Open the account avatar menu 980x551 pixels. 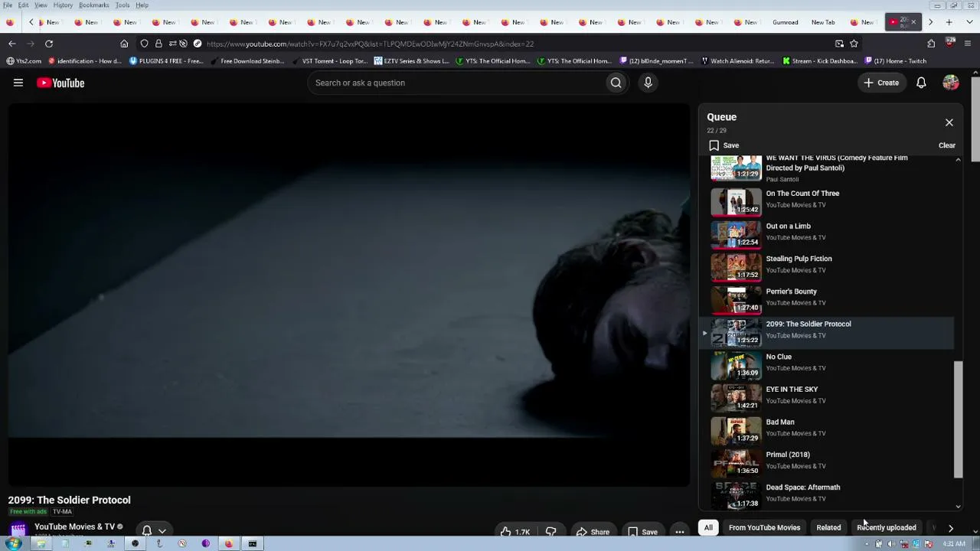point(951,83)
